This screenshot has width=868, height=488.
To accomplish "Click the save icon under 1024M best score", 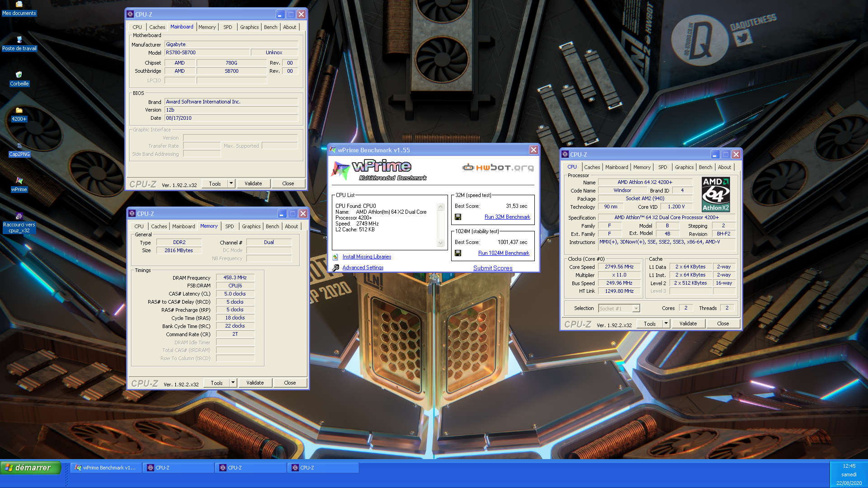I will click(x=458, y=253).
